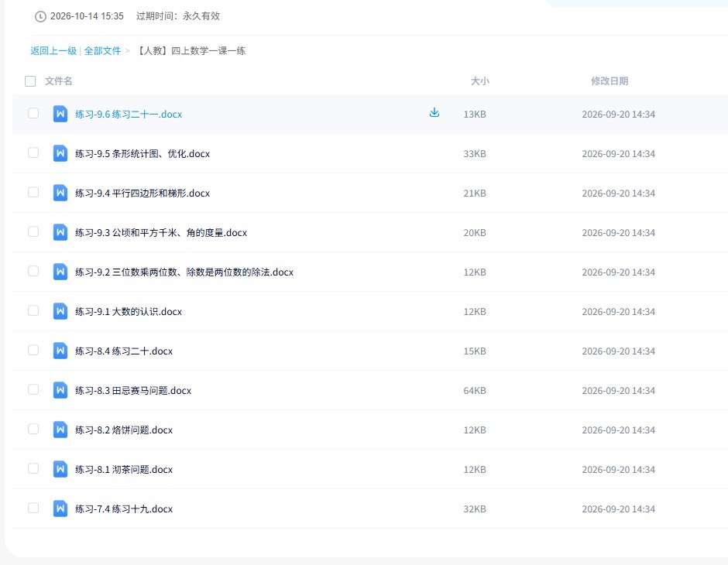This screenshot has height=565, width=728.
Task: Enable the checkbox for 练习-9.1 大数的认识.docx
Action: point(33,310)
